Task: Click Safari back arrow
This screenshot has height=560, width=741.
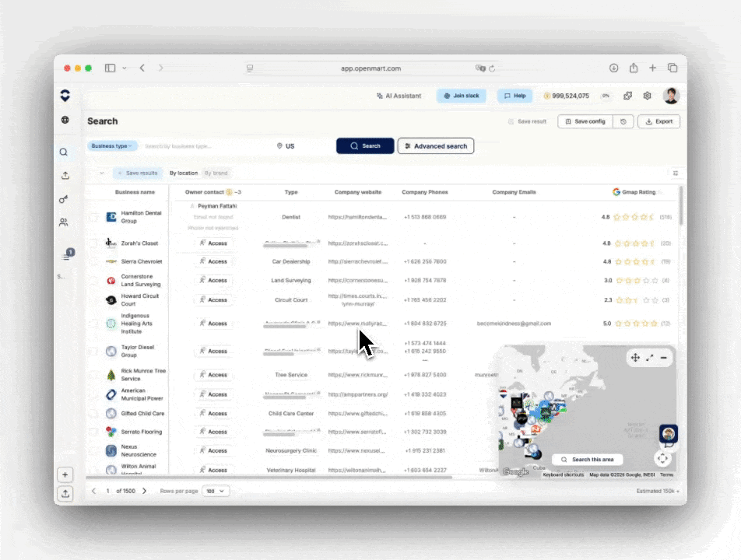Action: coord(142,68)
